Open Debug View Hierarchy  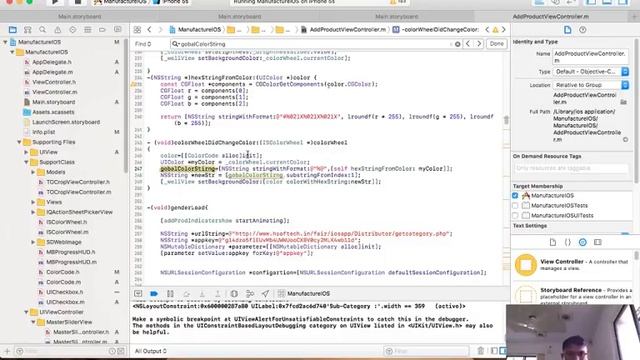234,293
